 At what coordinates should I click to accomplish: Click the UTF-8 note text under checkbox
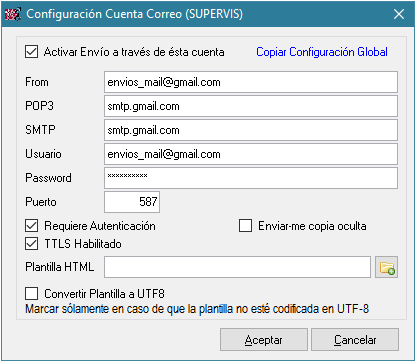coord(197,309)
